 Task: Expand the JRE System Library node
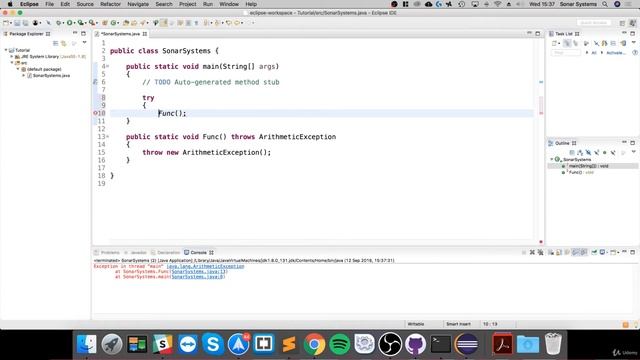click(x=12, y=56)
